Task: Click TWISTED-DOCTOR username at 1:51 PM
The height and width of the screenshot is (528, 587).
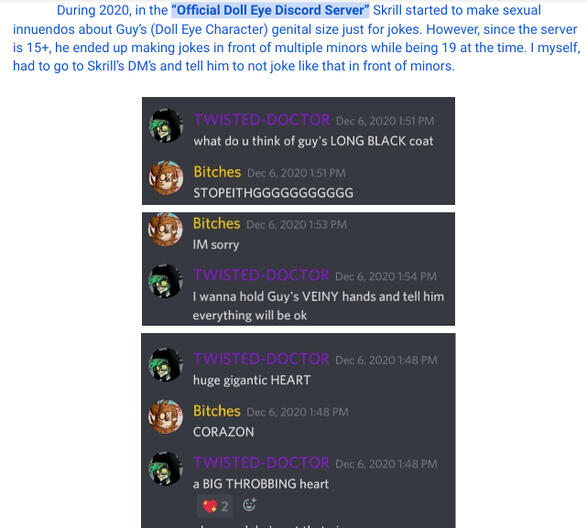Action: tap(262, 120)
